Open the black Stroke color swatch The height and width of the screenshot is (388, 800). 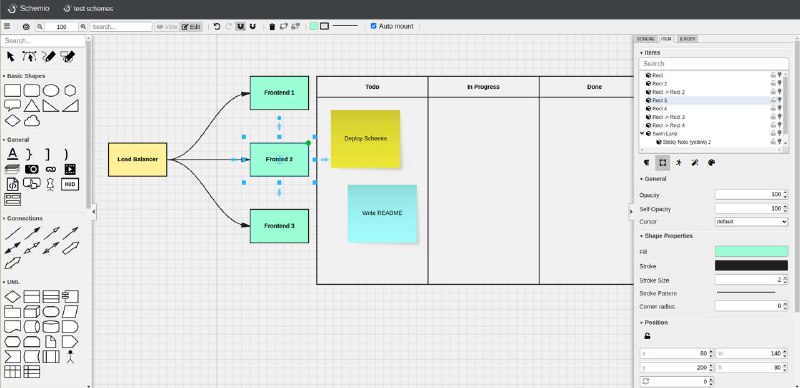coord(751,265)
